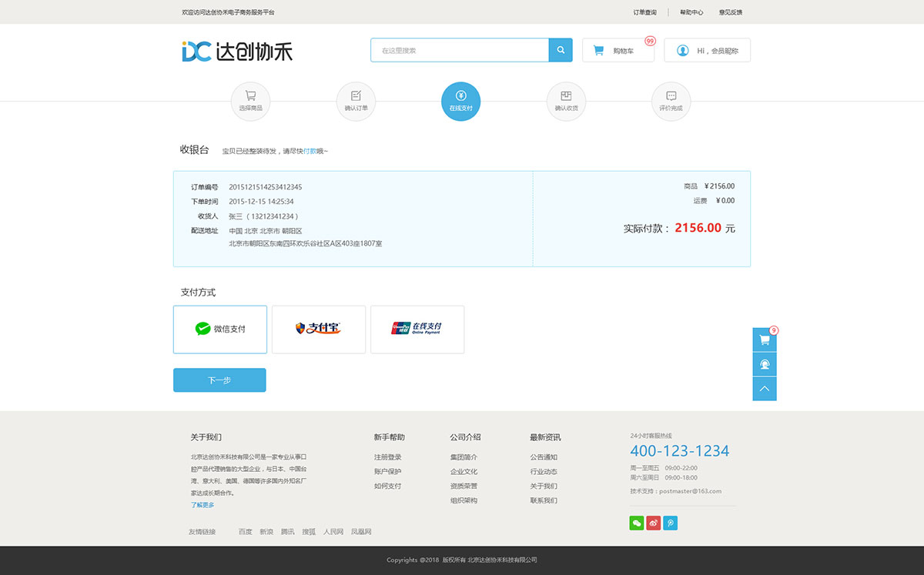The height and width of the screenshot is (575, 924).
Task: Click the 了解更多 link
Action: point(202,503)
